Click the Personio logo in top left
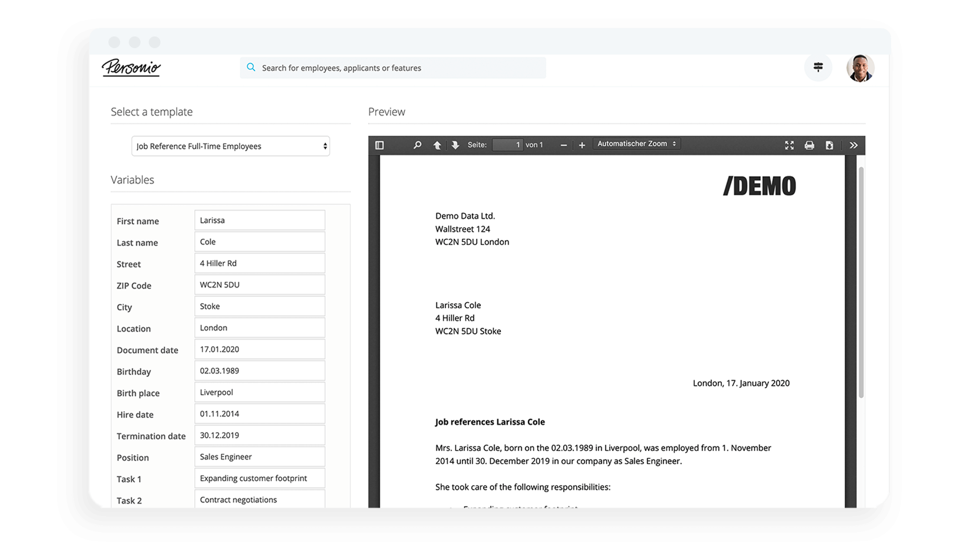 133,67
